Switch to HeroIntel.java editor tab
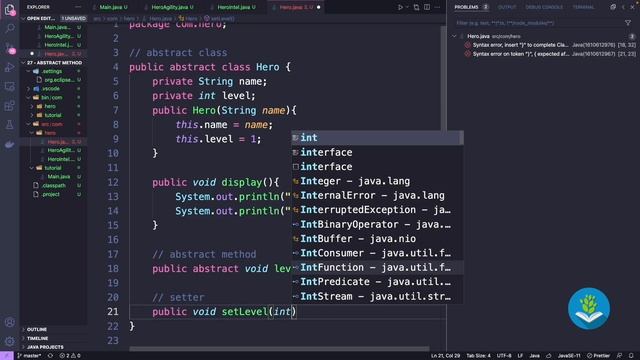This screenshot has height=360, width=640. tap(236, 7)
